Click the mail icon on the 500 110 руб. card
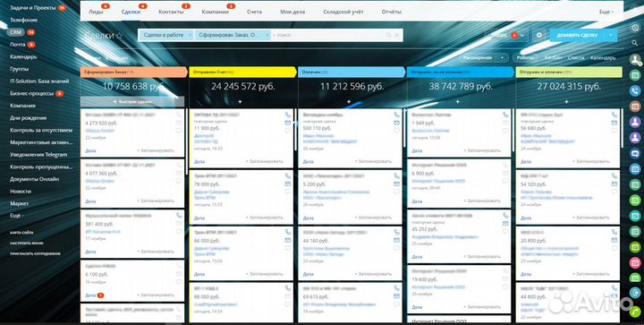 tap(396, 123)
